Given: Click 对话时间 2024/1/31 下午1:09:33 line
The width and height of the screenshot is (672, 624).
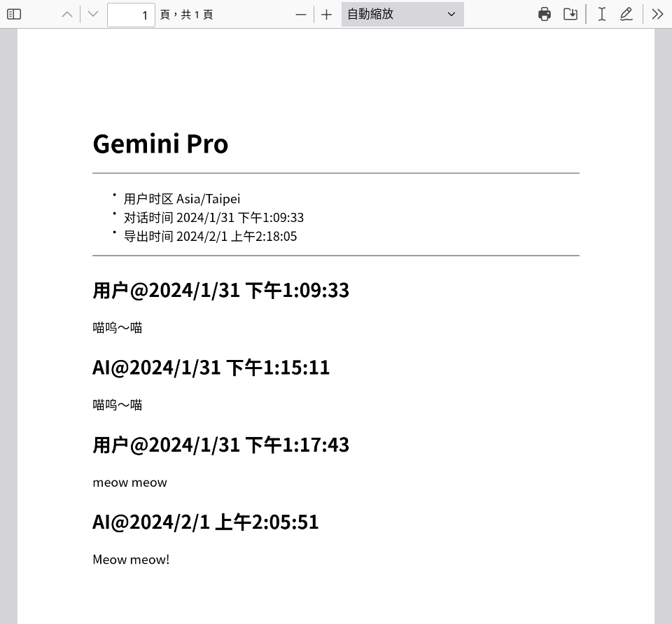Looking at the screenshot, I should click(x=214, y=218).
